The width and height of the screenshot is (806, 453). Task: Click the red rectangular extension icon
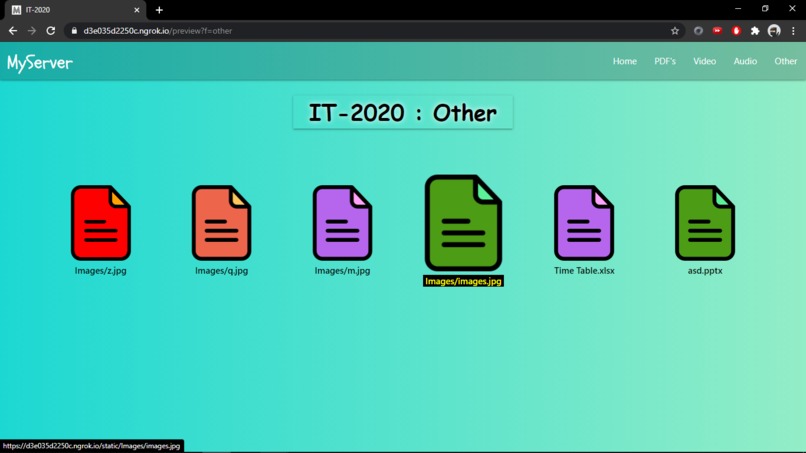tap(717, 31)
